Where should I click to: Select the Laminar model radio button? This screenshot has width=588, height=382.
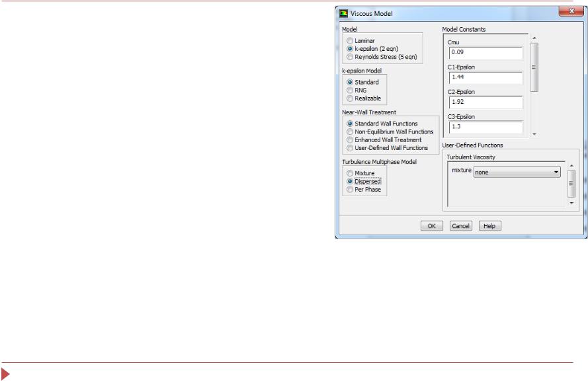(350, 40)
